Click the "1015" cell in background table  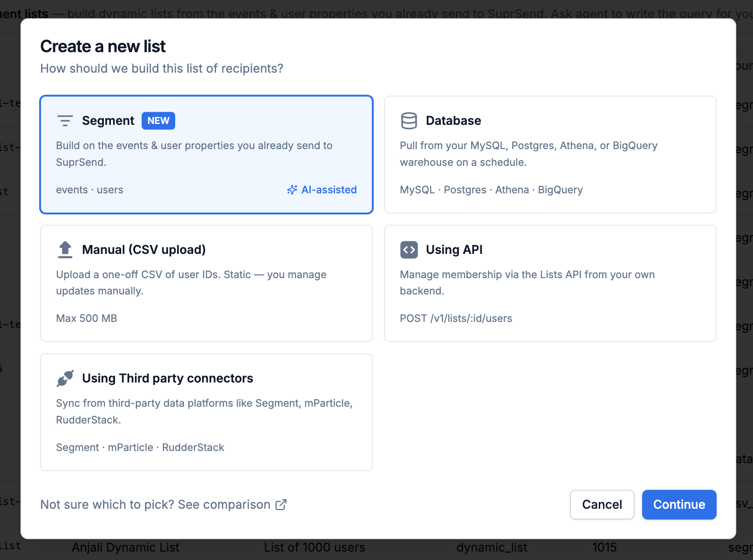(x=604, y=547)
